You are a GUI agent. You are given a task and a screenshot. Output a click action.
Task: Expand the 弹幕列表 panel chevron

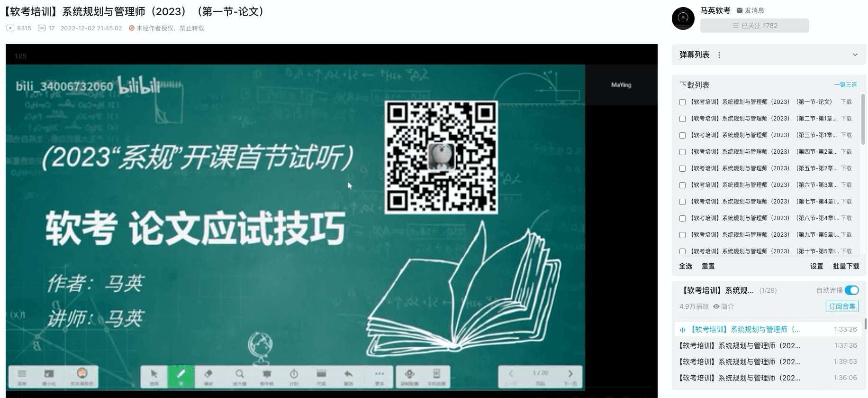(855, 55)
